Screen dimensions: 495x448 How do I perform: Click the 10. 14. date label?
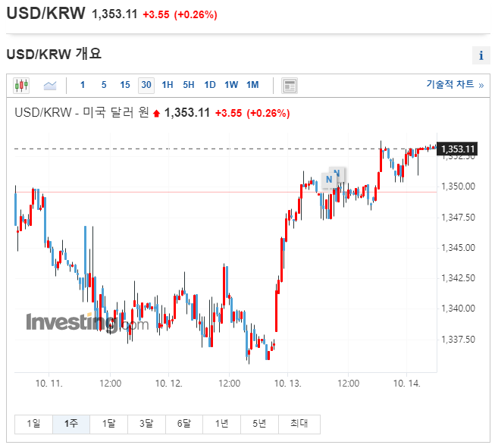tap(406, 384)
